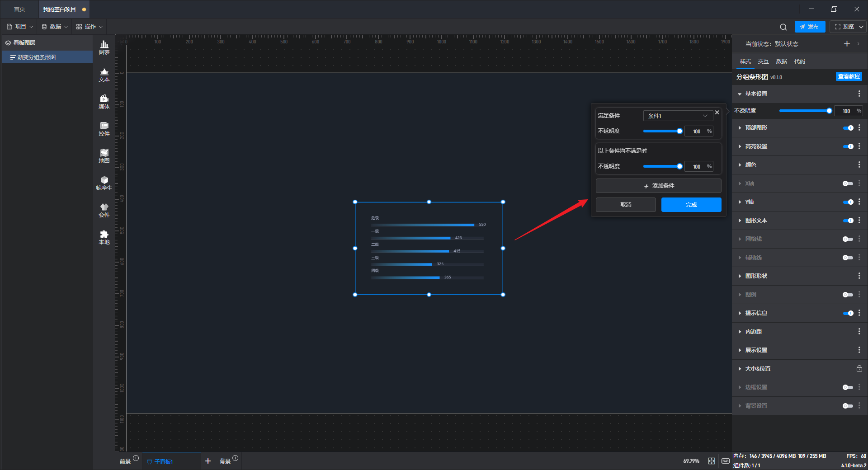Viewport: 868px width, 470px height.
Task: Click the 完成 button
Action: coord(691,205)
